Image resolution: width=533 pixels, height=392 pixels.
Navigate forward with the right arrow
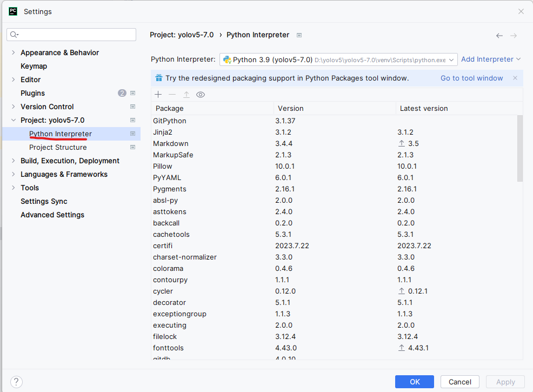(514, 36)
